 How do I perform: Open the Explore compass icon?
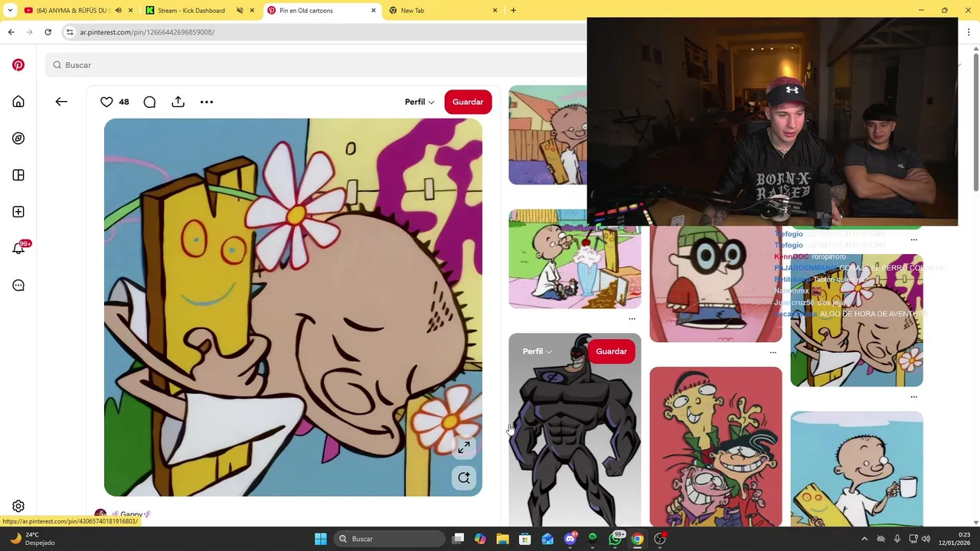(x=18, y=139)
